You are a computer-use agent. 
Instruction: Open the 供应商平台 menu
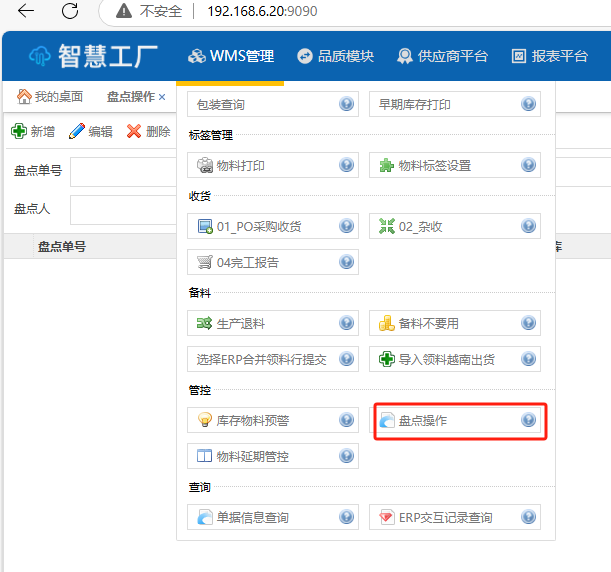442,56
